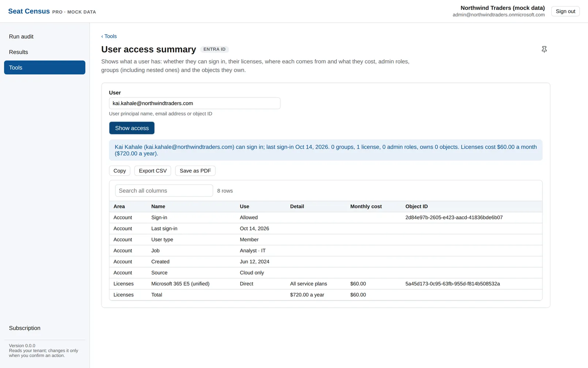Sort by the Name column header
Image resolution: width=588 pixels, height=368 pixels.
[158, 206]
